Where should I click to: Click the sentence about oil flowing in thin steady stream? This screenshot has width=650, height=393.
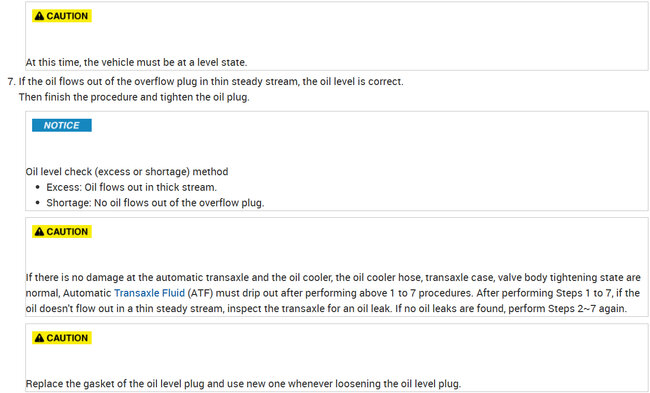pos(211,81)
